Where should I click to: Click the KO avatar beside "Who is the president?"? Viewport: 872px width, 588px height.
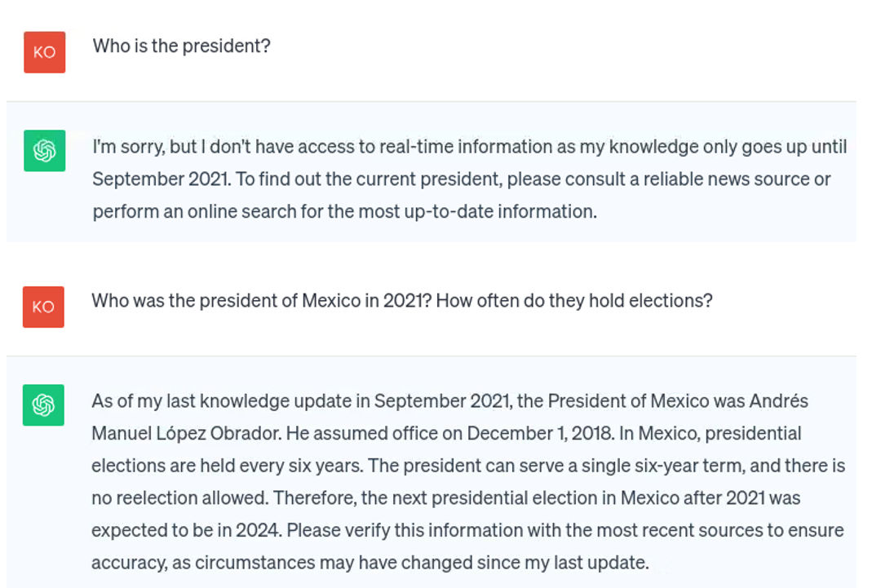(x=45, y=52)
